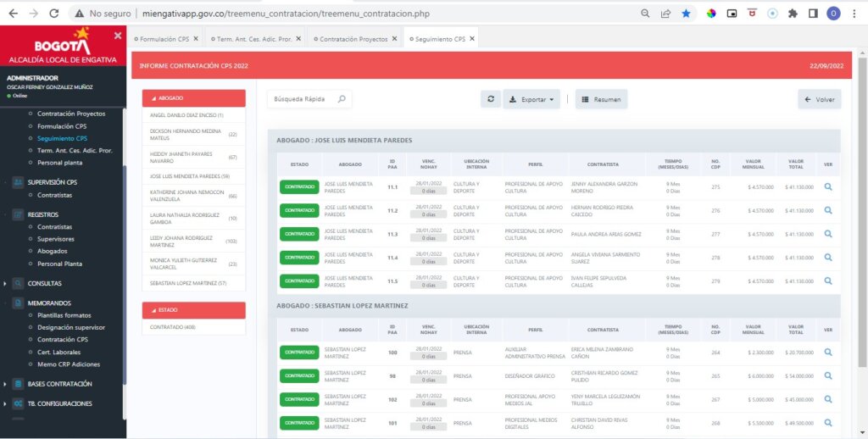This screenshot has height=439, width=868.
Task: Click the share page icon in address bar
Action: point(665,14)
